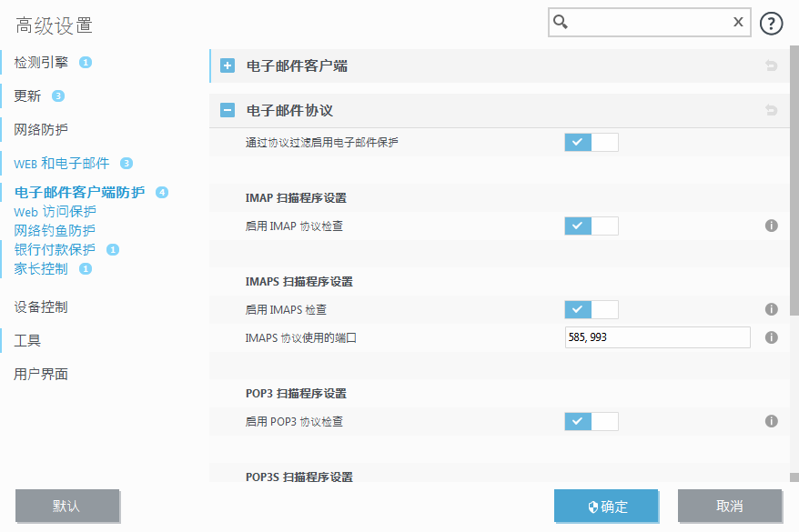Click the 默认 button to restore defaults
Image resolution: width=799 pixels, height=532 pixels.
point(67,506)
